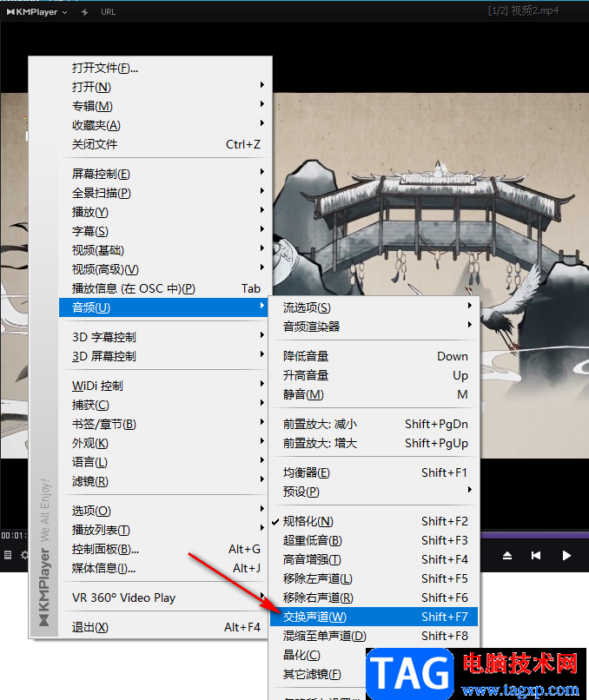Select 前置放大: 增大
589x700 pixels.
click(374, 443)
